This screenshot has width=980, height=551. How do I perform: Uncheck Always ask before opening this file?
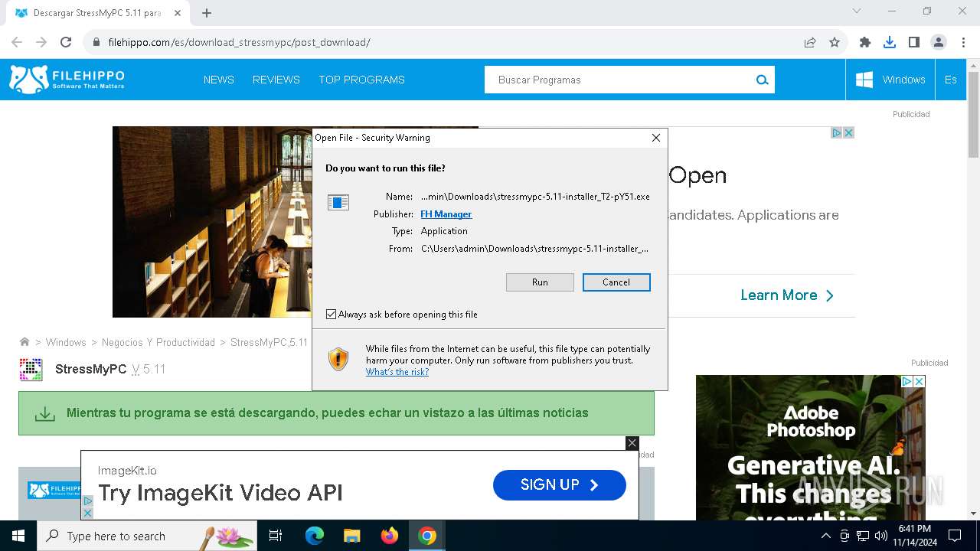click(x=332, y=315)
